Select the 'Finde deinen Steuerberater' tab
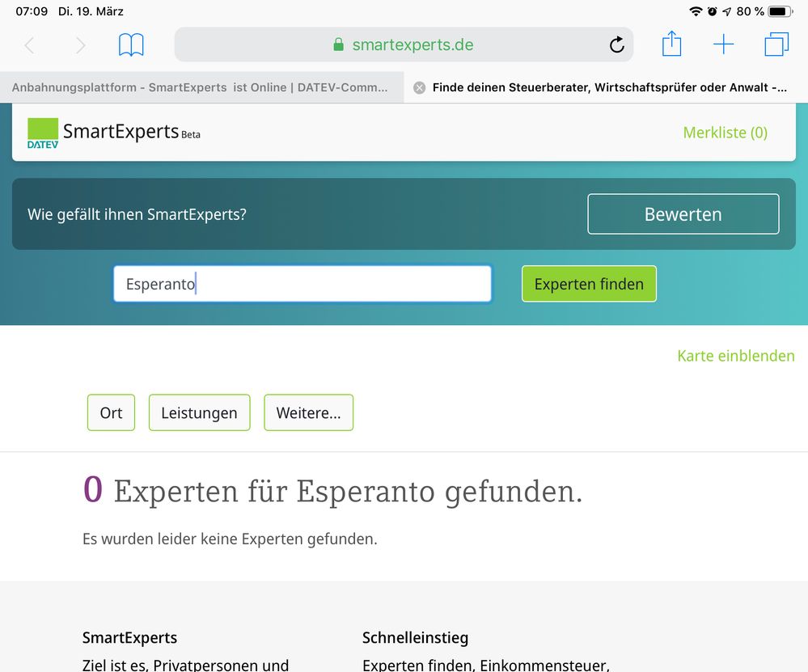Image resolution: width=808 pixels, height=672 pixels. point(606,87)
